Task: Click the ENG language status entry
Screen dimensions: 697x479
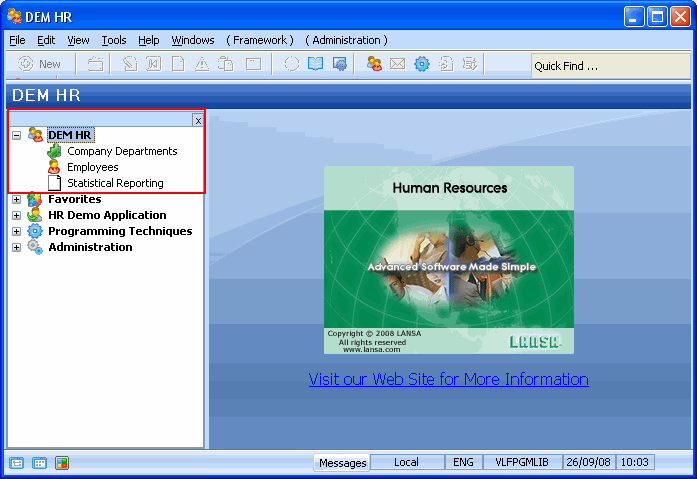Action: pyautogui.click(x=463, y=462)
